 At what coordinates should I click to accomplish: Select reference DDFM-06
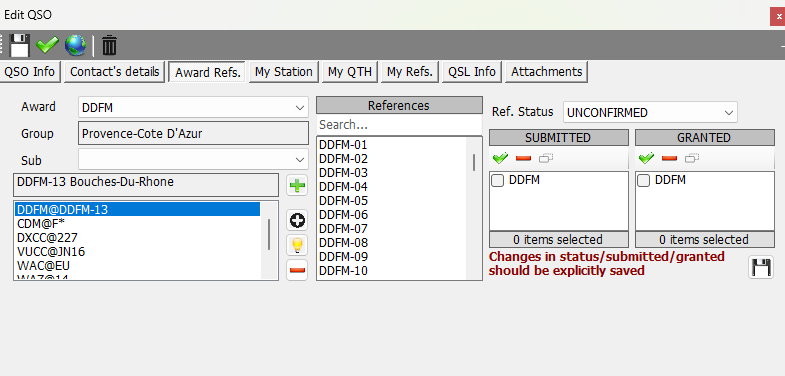click(x=392, y=215)
